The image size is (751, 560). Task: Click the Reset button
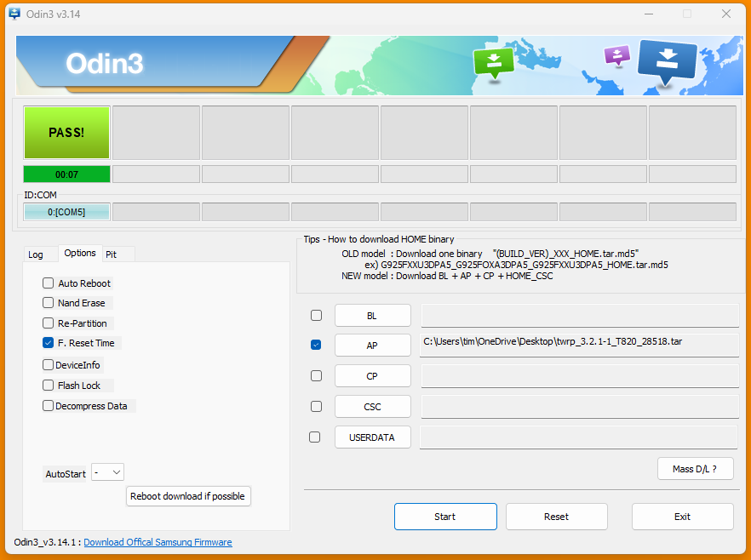556,517
